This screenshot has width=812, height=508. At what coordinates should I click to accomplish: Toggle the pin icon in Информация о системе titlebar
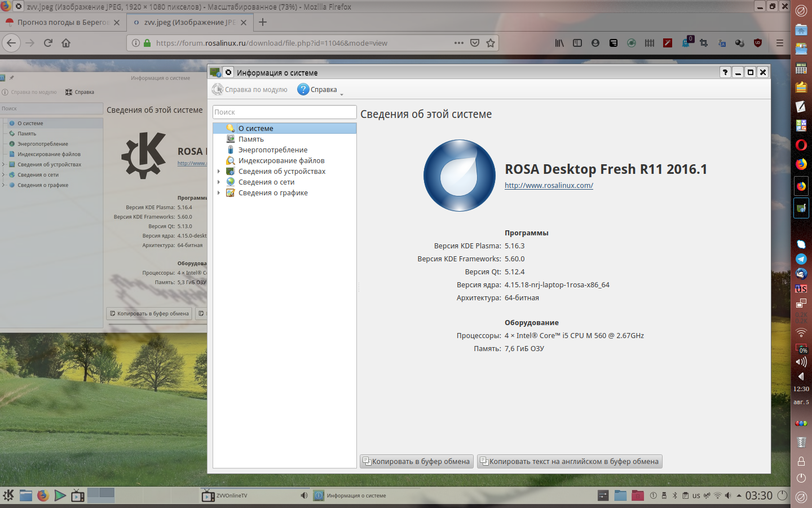coord(228,72)
